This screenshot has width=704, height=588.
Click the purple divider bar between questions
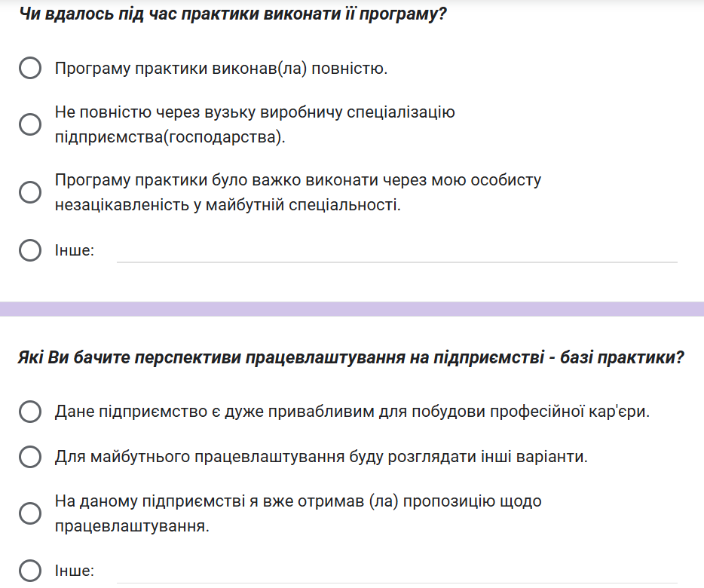[x=352, y=309]
